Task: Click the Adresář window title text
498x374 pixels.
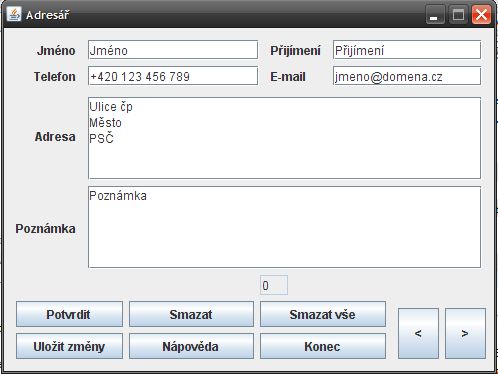Action: point(48,15)
